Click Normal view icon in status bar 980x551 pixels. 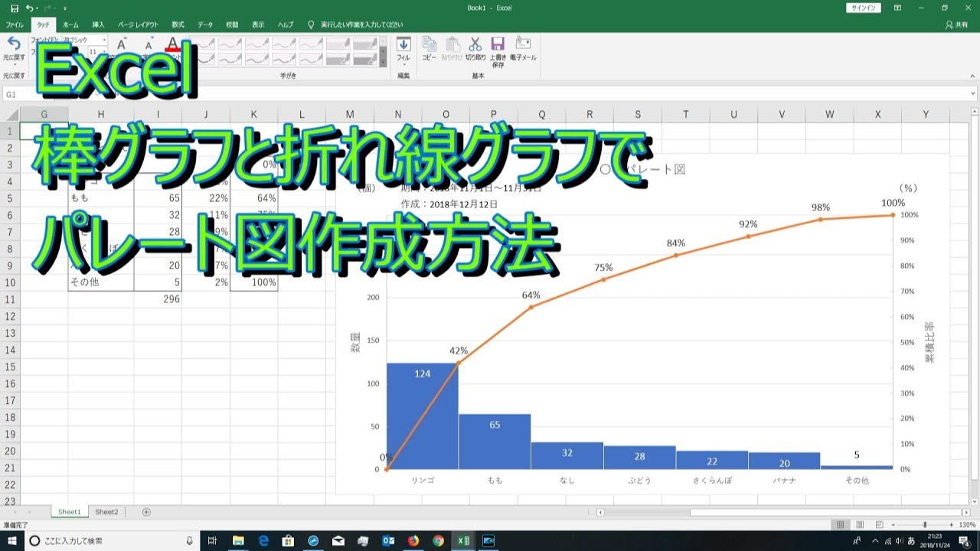coord(841,525)
